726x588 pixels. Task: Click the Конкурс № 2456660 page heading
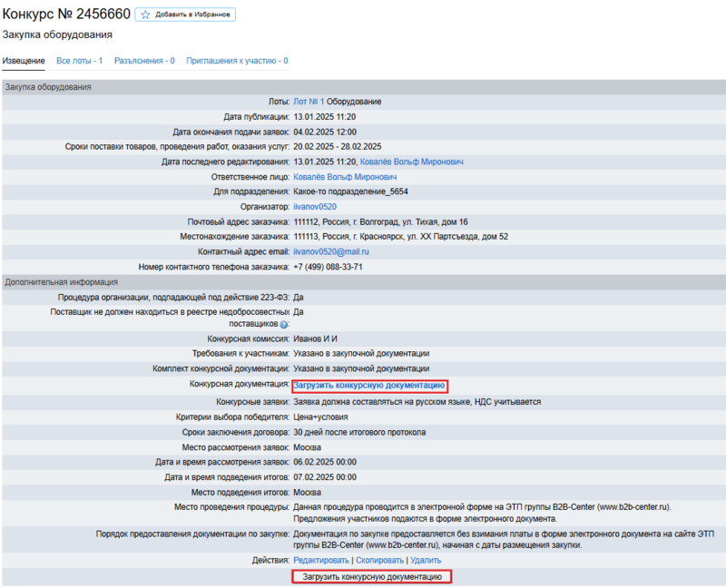coord(65,15)
